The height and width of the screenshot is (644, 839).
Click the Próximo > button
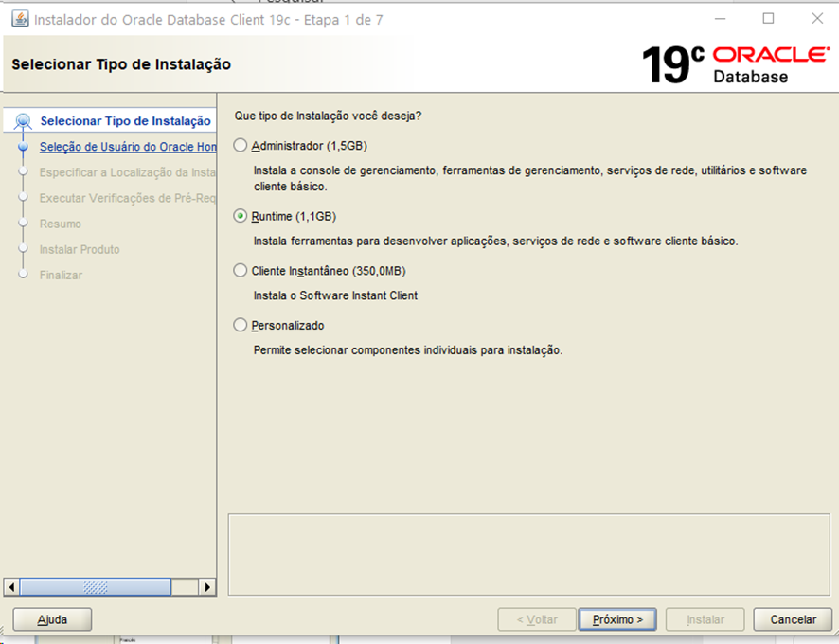pos(617,619)
